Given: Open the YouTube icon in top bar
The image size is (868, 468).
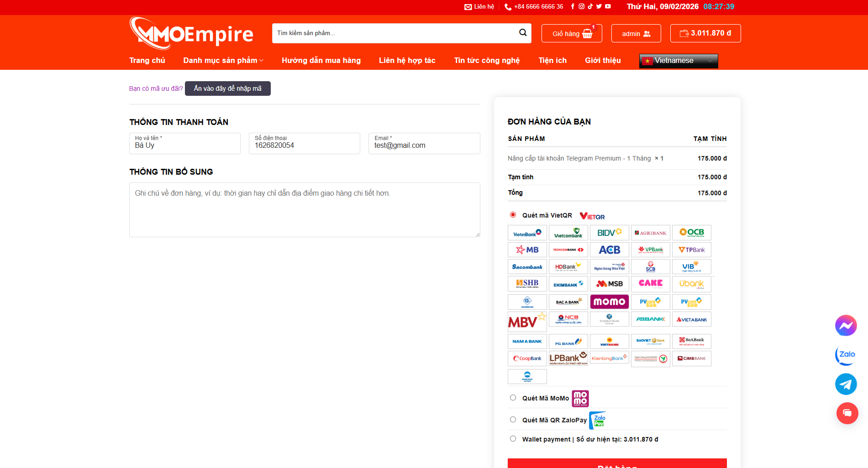Looking at the screenshot, I should point(608,6).
